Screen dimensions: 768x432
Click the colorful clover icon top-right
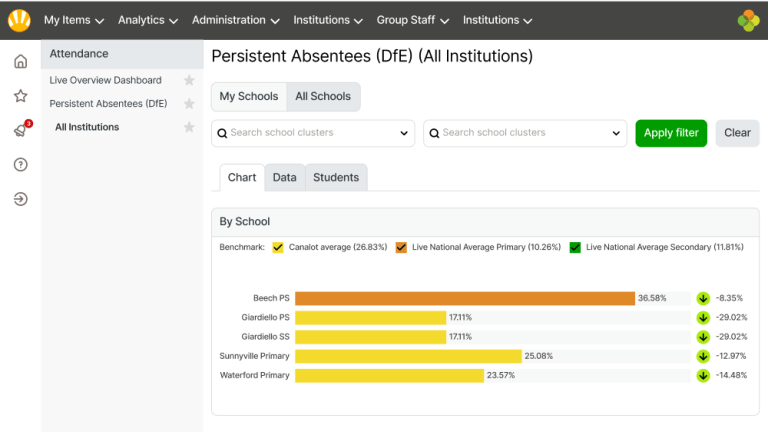[x=748, y=19]
